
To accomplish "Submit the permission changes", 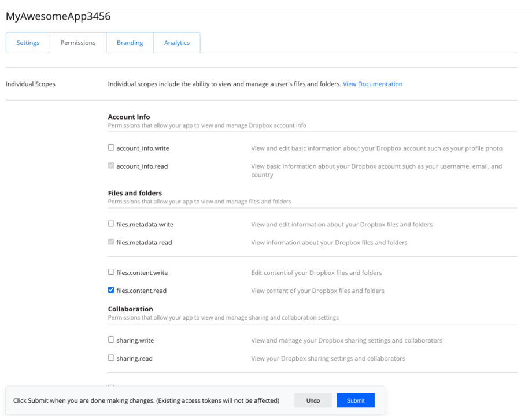I will [x=355, y=400].
